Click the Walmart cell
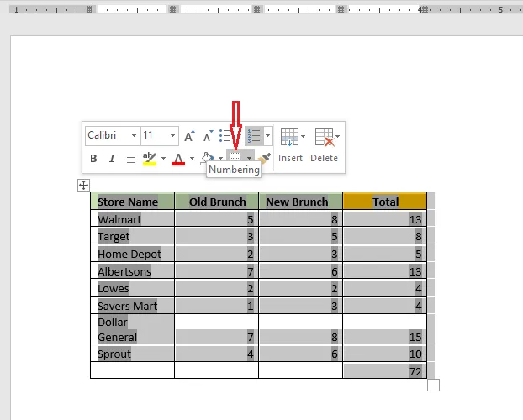The height and width of the screenshot is (420, 523). pyautogui.click(x=132, y=218)
